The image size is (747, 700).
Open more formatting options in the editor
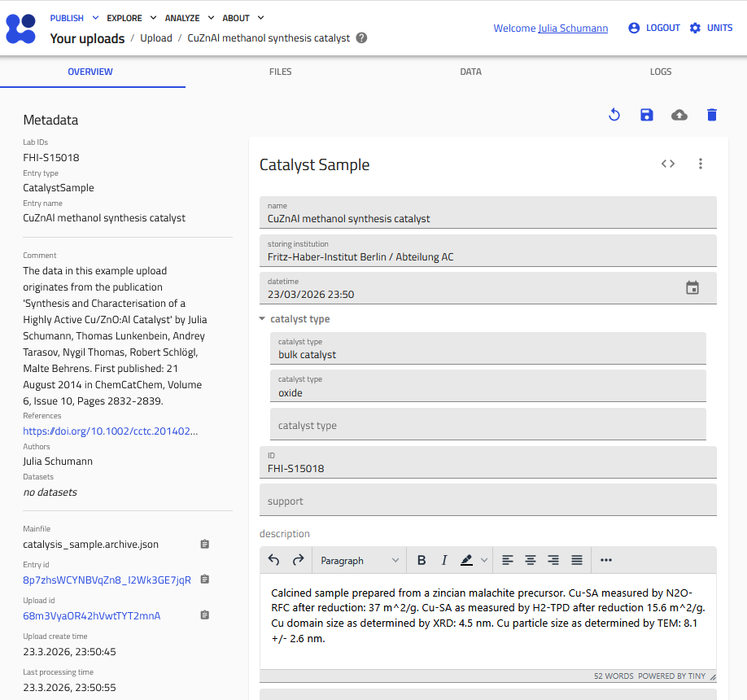[x=605, y=560]
